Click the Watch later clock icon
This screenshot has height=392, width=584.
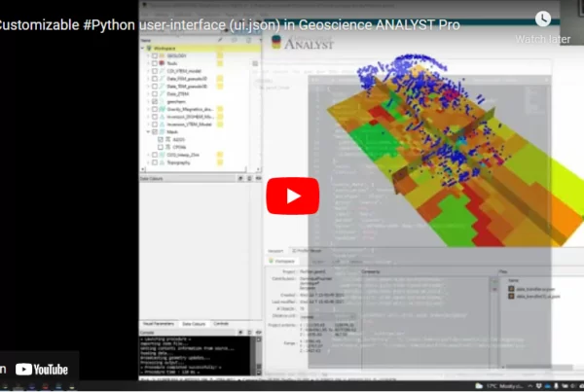543,19
